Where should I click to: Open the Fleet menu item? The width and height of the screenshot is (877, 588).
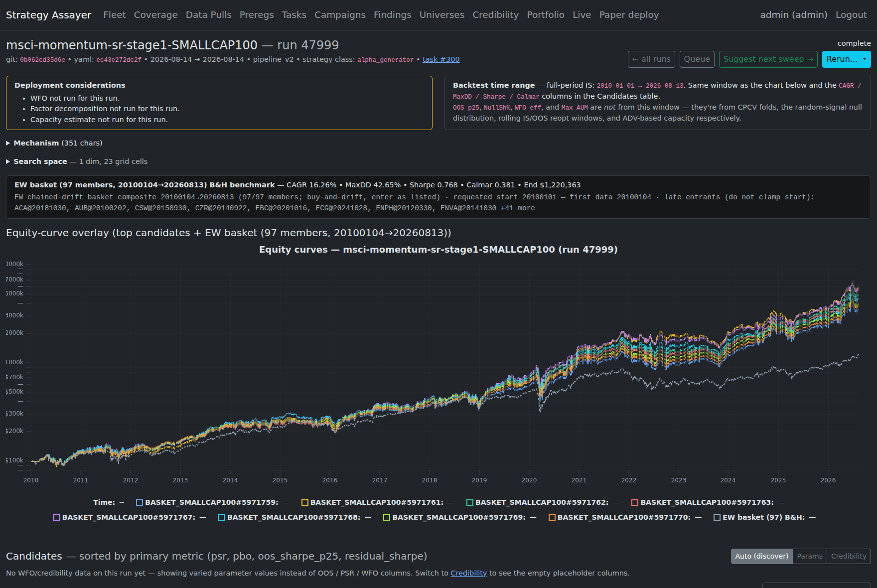115,15
